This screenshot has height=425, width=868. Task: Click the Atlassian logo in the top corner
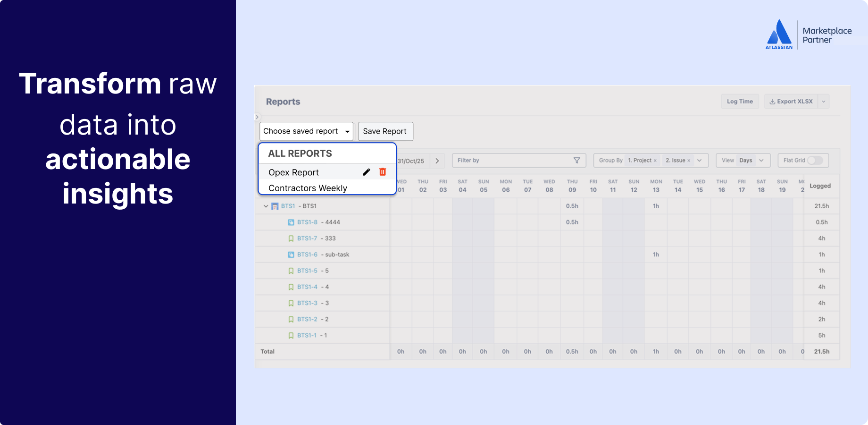coord(778,33)
